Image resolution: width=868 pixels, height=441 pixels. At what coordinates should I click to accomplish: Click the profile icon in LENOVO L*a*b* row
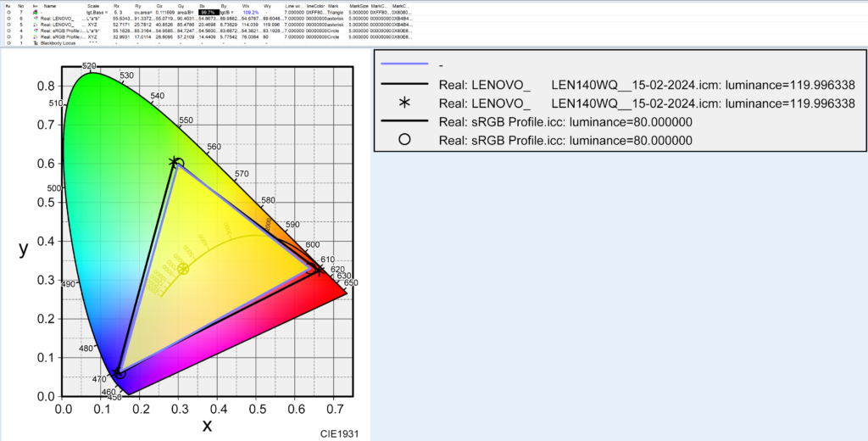pyautogui.click(x=35, y=19)
